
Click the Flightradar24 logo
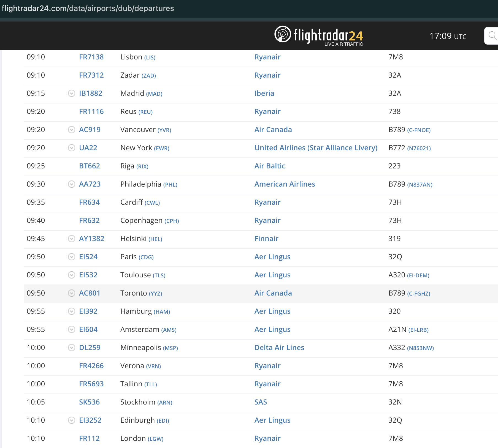(x=319, y=36)
